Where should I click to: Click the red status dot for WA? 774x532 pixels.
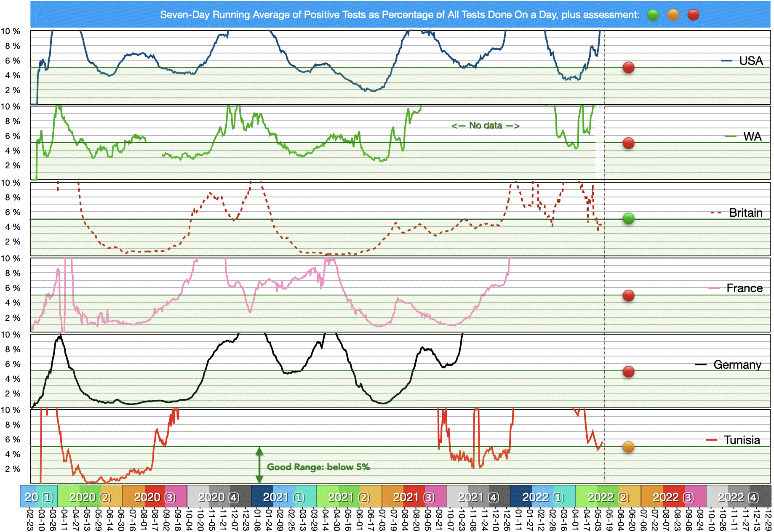coord(628,143)
